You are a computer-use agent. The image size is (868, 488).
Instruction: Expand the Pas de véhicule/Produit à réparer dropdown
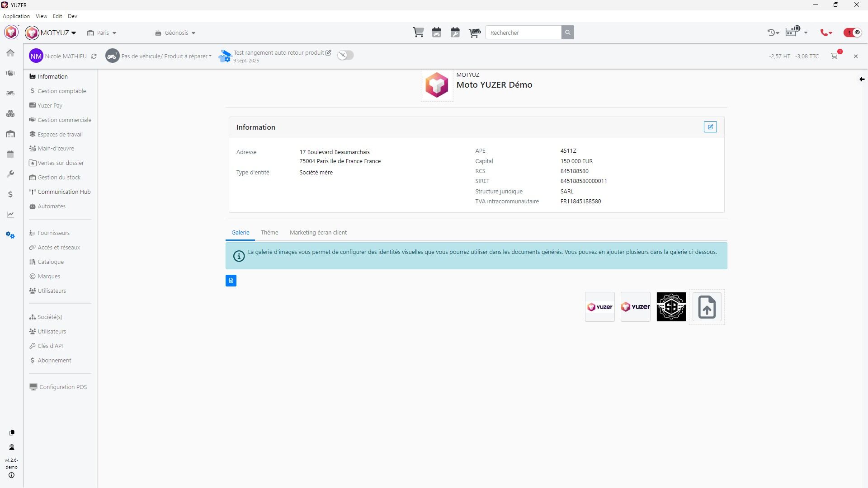(166, 56)
